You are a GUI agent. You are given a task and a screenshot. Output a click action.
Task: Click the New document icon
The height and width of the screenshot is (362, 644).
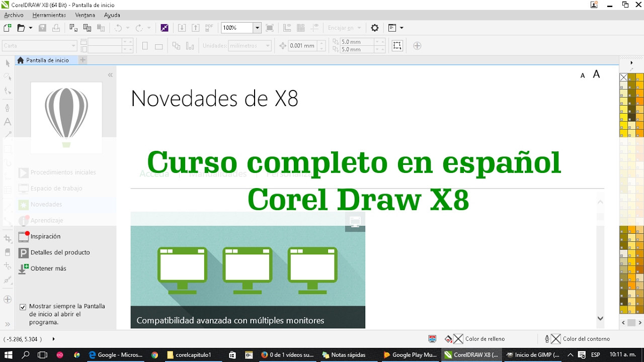pos(8,28)
